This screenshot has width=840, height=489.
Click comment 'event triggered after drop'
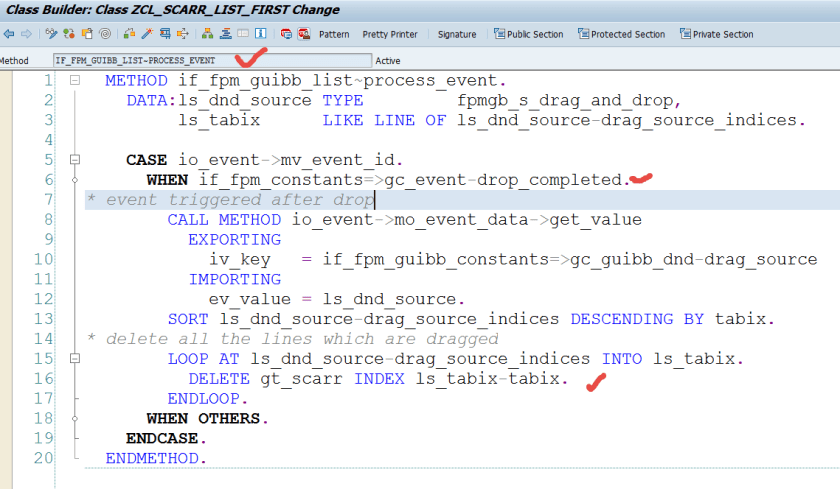(x=239, y=200)
